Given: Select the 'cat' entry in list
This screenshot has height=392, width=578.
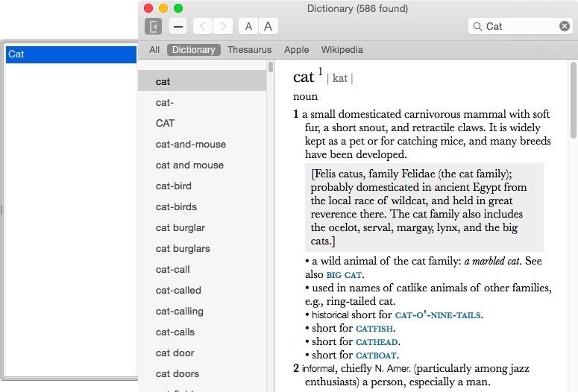Looking at the screenshot, I should [x=202, y=81].
